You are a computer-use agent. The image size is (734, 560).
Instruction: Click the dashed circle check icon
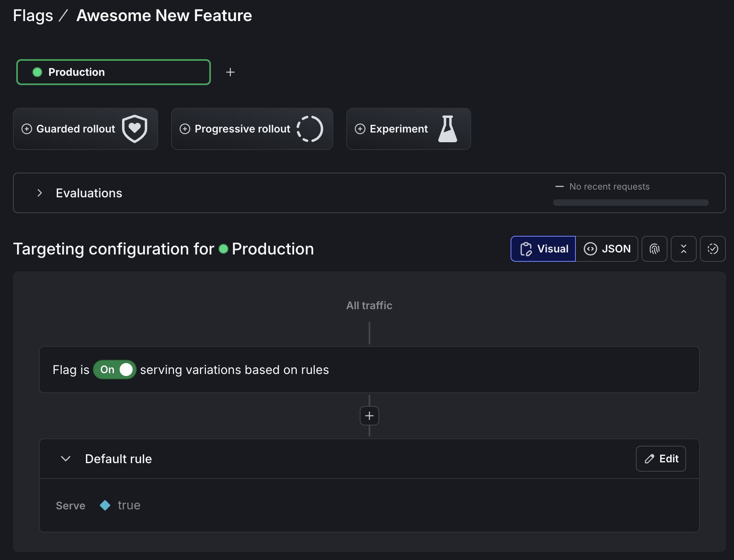tap(713, 248)
